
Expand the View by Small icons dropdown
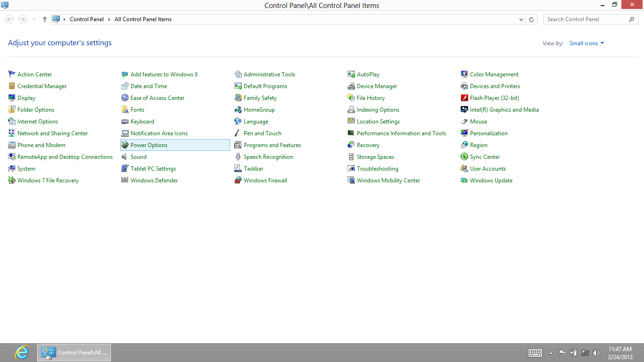click(x=586, y=43)
